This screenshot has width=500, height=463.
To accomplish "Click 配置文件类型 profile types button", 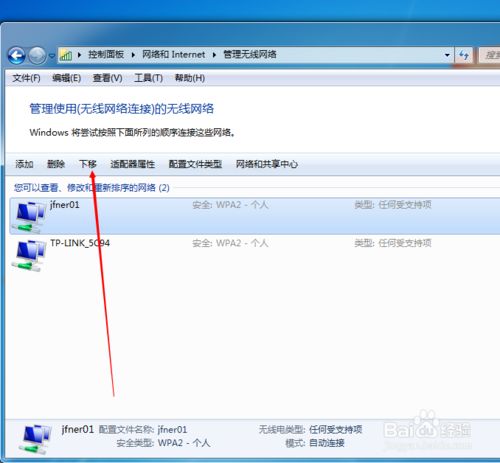I will [x=195, y=164].
